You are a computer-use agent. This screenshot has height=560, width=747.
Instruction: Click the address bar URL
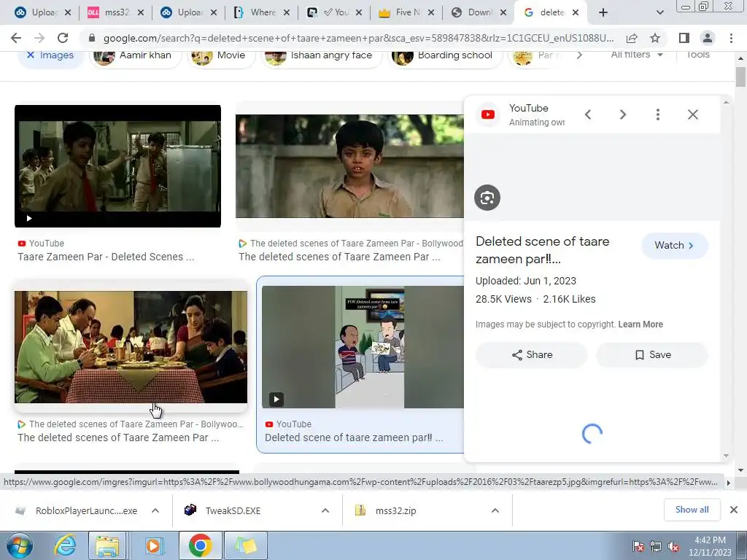[x=358, y=38]
